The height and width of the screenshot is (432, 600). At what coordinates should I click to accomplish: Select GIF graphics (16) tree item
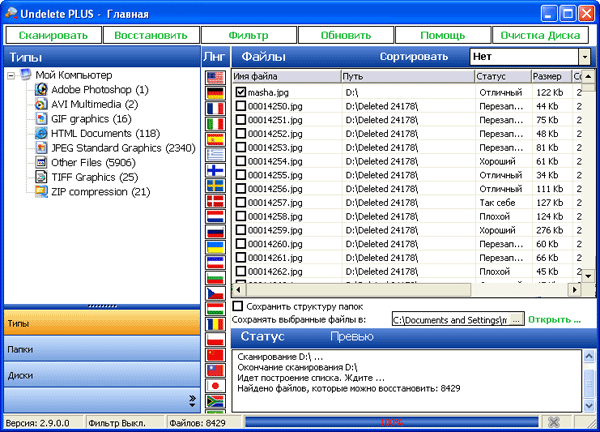point(91,119)
